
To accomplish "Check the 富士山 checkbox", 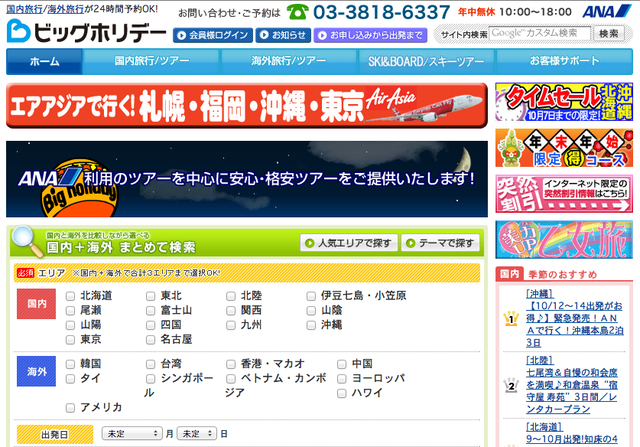I will [x=151, y=311].
